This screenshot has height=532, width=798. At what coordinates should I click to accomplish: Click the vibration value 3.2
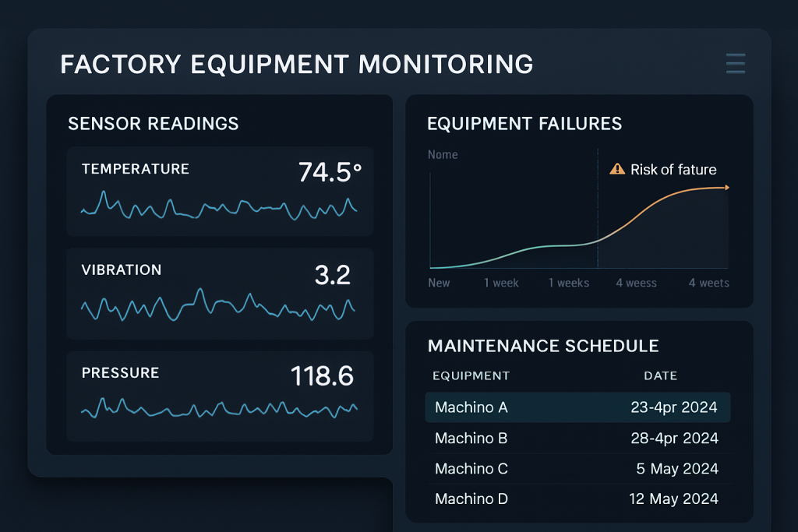click(x=332, y=275)
